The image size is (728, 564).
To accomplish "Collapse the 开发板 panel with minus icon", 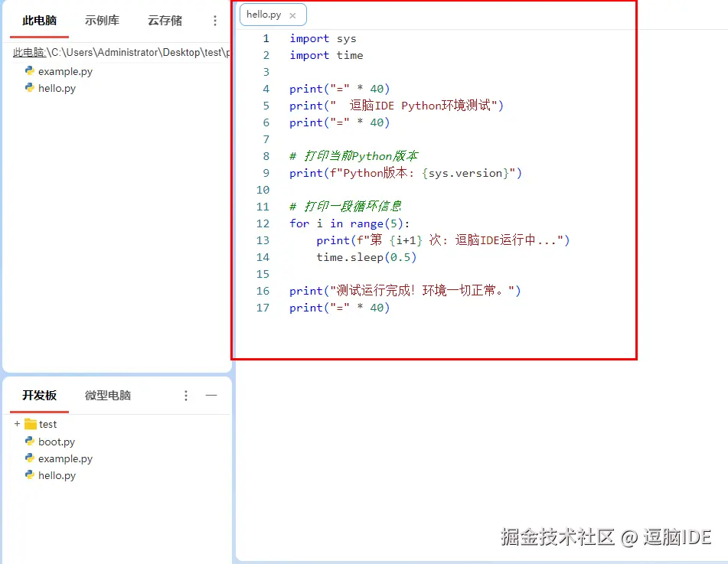I will 211,396.
